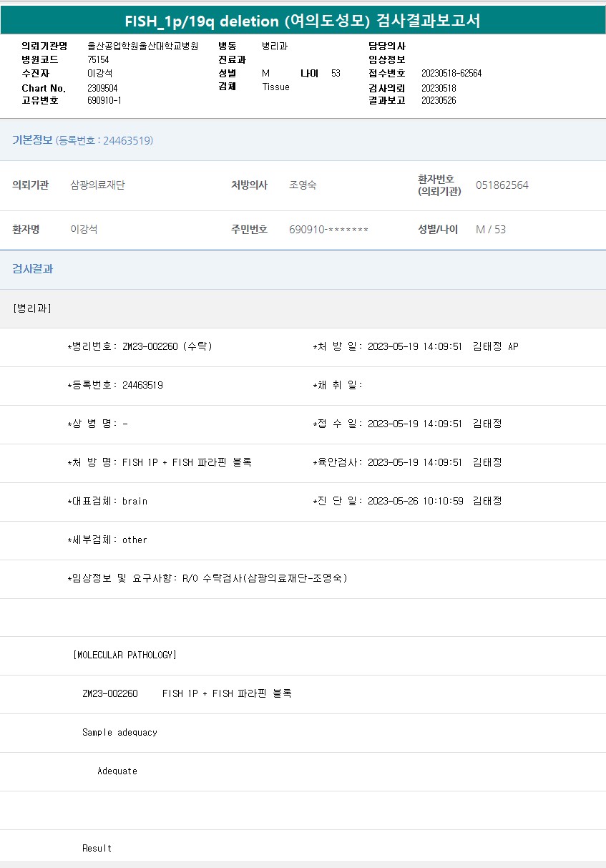Click the 대표검체 brain entry
Screen dimensions: 606x868
point(107,501)
